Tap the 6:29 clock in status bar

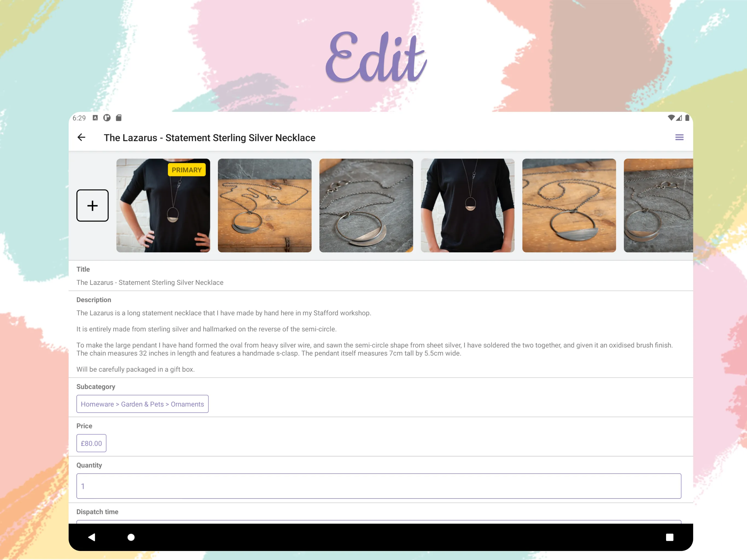79,118
